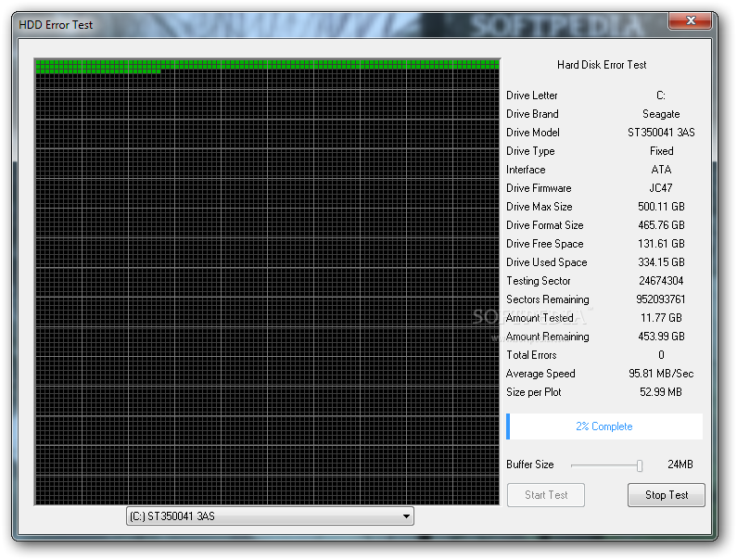
Task: Click the Testing Sector label
Action: point(539,281)
